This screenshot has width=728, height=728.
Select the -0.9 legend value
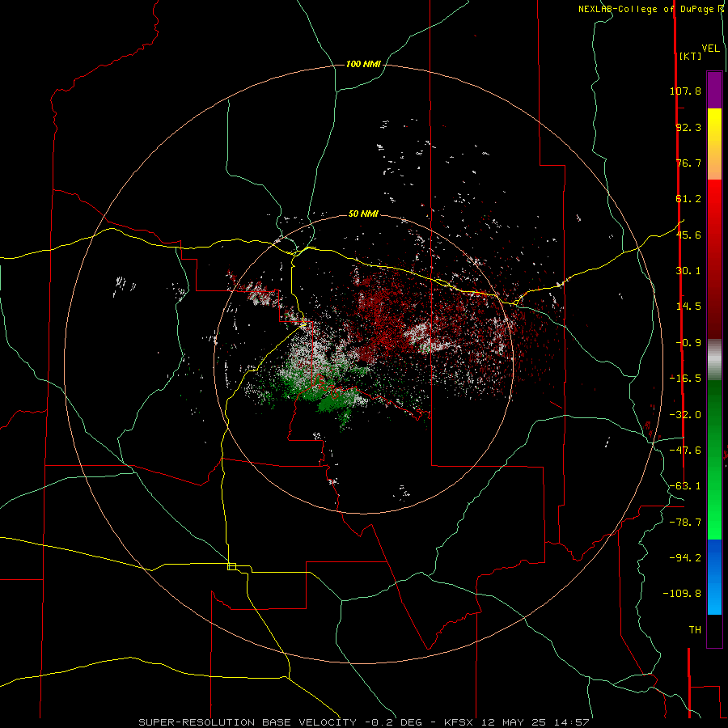pos(688,343)
